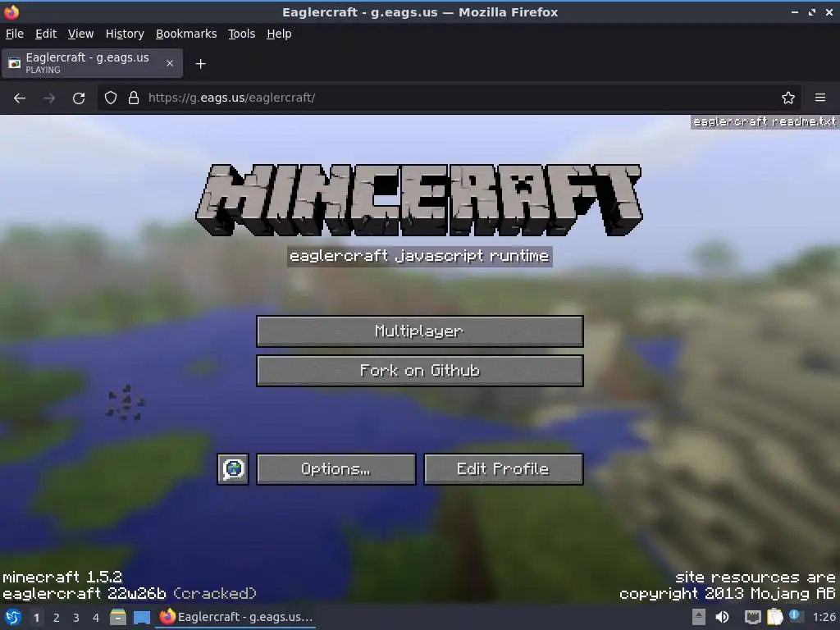Click the tray up arrow icon
840x630 pixels.
pos(699,617)
